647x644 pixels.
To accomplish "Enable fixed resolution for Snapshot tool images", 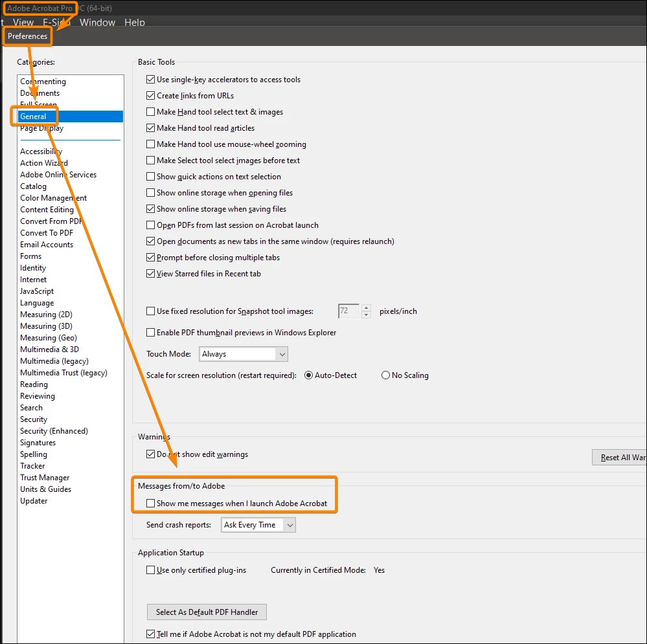I will pos(151,311).
